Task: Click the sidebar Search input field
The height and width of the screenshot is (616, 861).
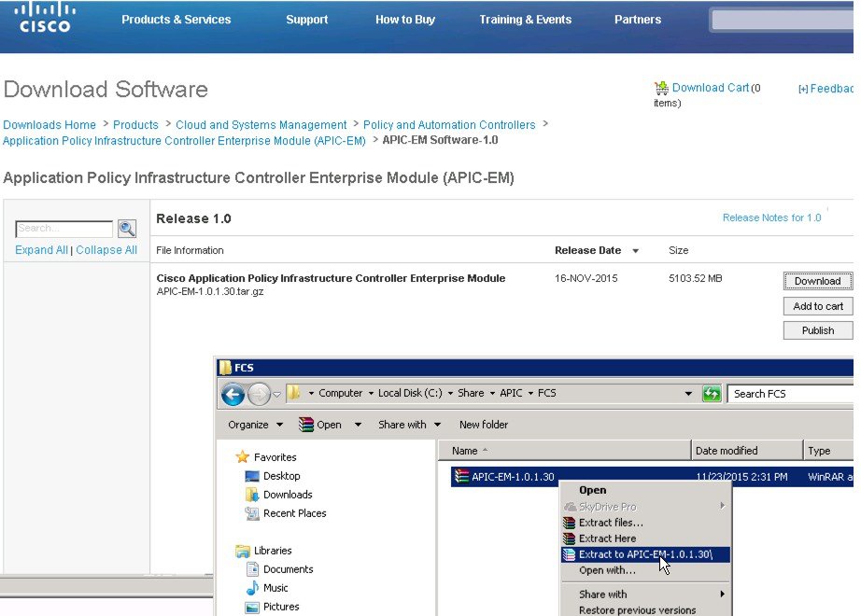Action: [x=64, y=229]
